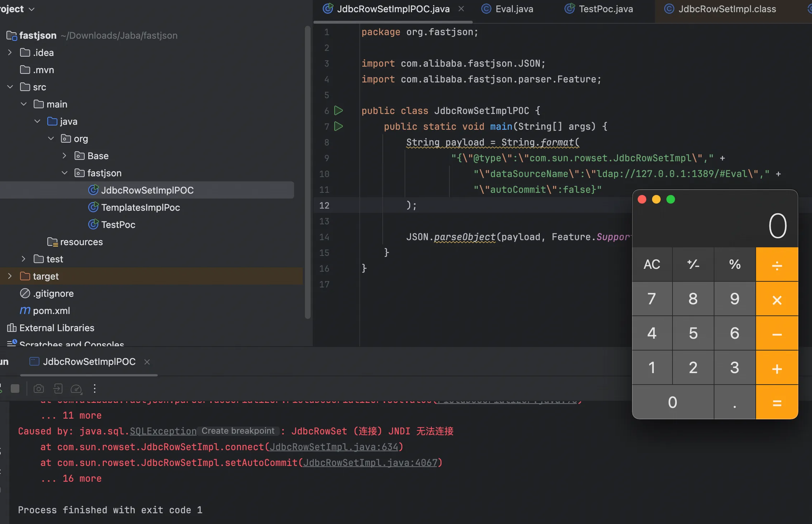812x524 pixels.
Task: Click the more options icon in Run toolbar
Action: coord(95,389)
